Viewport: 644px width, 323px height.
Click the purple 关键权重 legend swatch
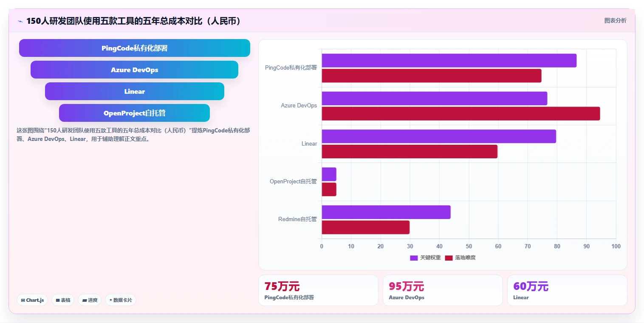pos(414,258)
